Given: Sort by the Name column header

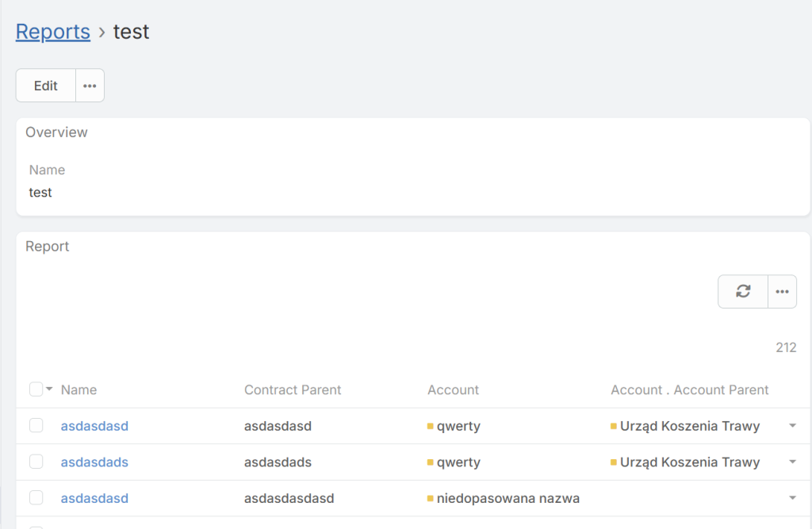Looking at the screenshot, I should pyautogui.click(x=79, y=390).
